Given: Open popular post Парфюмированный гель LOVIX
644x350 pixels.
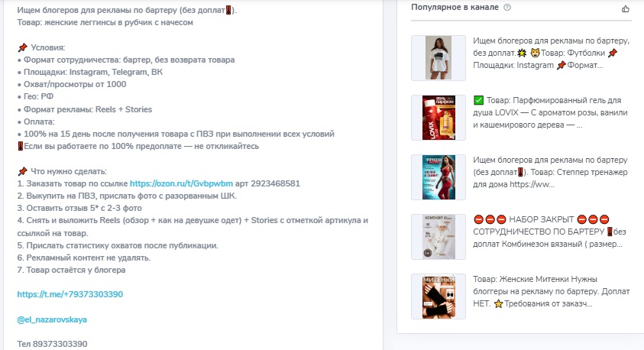Looking at the screenshot, I should (x=551, y=112).
